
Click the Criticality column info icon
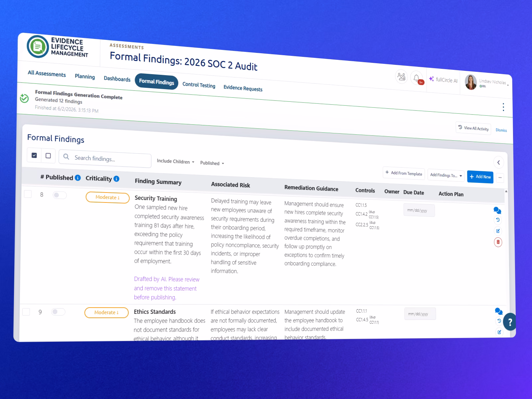click(x=116, y=179)
